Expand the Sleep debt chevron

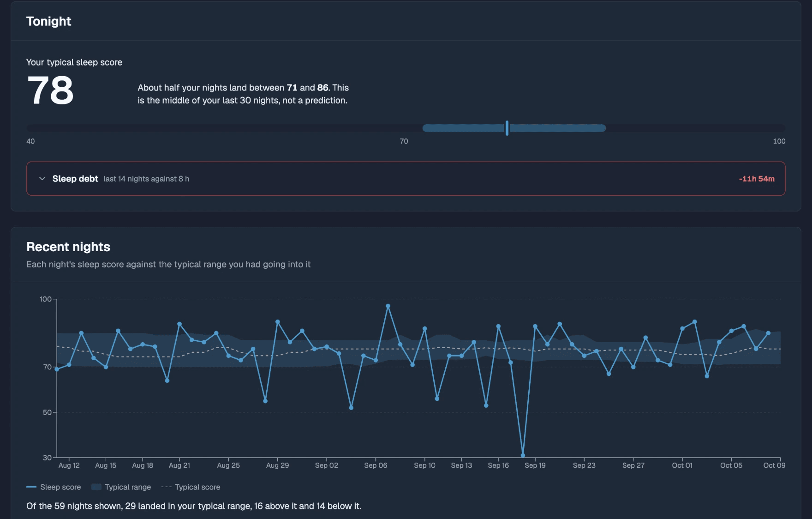42,179
